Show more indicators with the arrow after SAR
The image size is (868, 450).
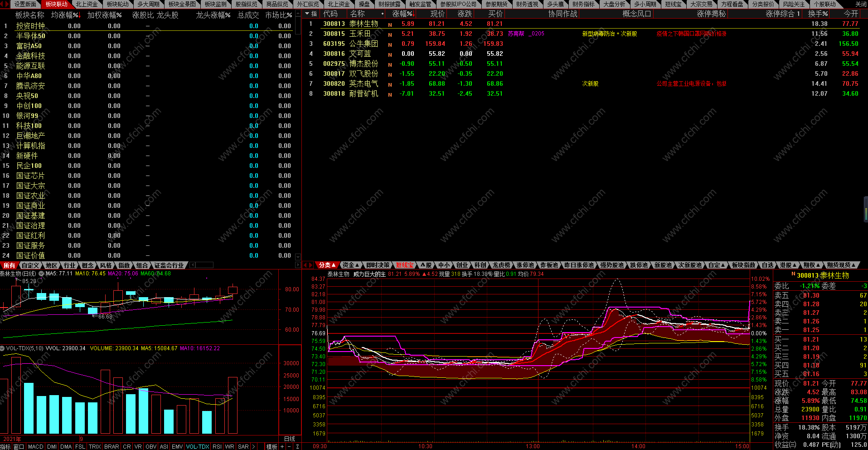253,447
